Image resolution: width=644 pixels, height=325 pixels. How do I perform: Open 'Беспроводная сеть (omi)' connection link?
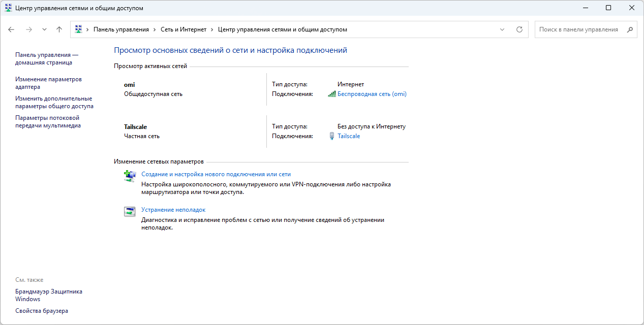coord(372,94)
